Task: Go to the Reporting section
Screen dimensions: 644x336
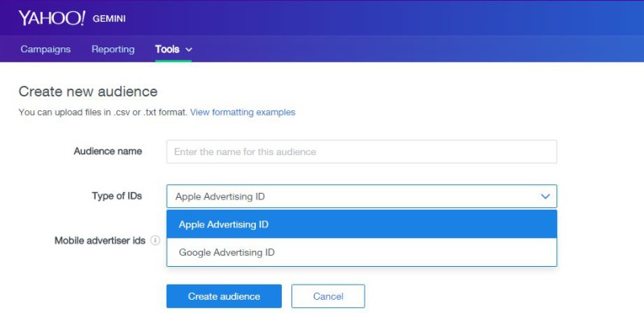Action: 113,49
